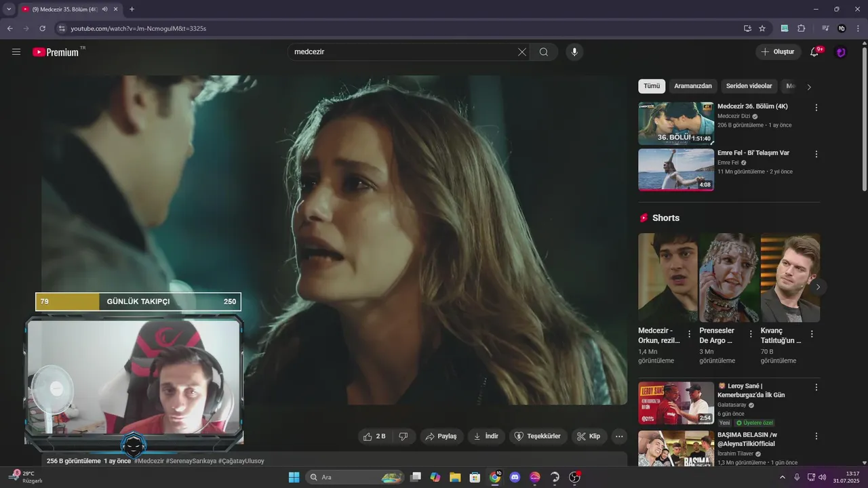Screen dimensions: 868x488
Task: Download the video with İndir
Action: pyautogui.click(x=486, y=436)
